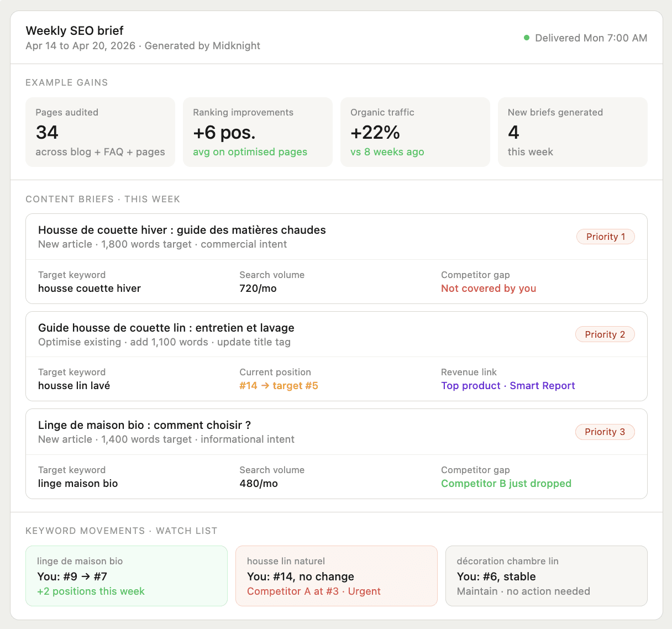Open the Linge de maison bio brief

(x=145, y=425)
